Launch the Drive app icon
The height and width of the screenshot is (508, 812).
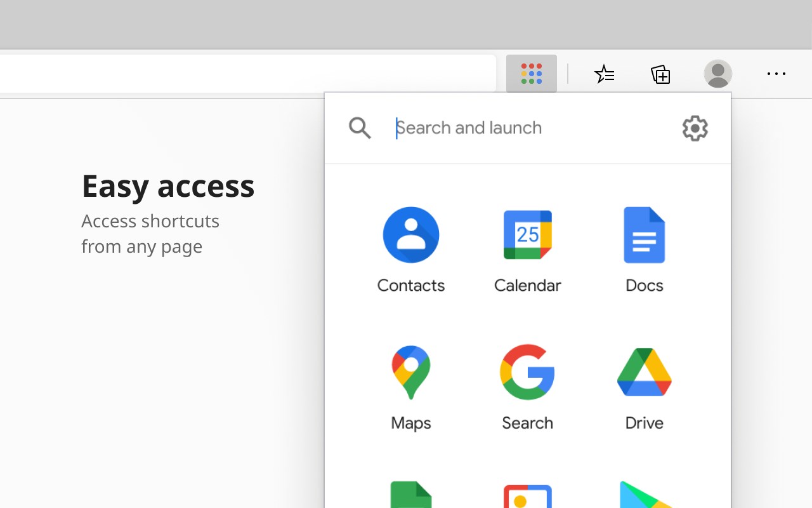point(645,372)
